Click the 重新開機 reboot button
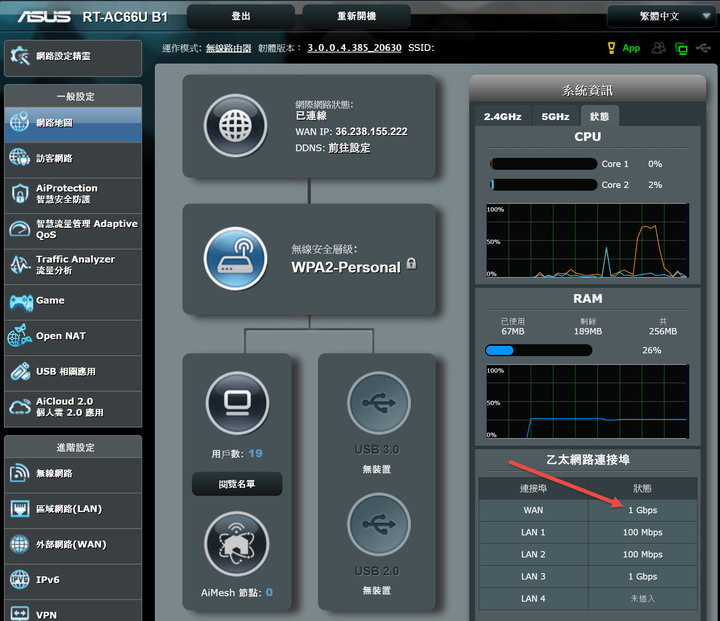This screenshot has width=720, height=621. (x=356, y=17)
